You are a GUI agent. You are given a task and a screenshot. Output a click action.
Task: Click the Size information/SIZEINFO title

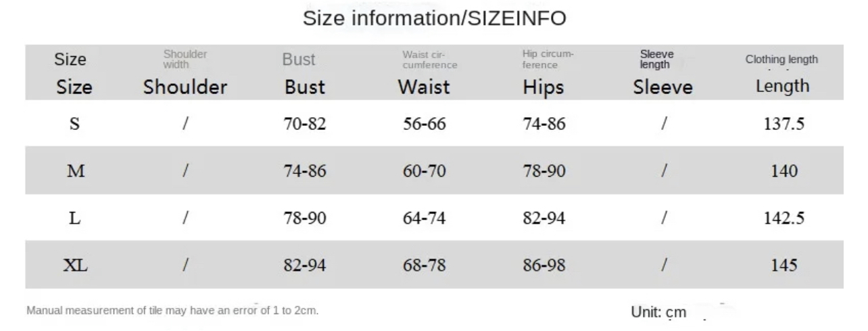[x=434, y=18]
